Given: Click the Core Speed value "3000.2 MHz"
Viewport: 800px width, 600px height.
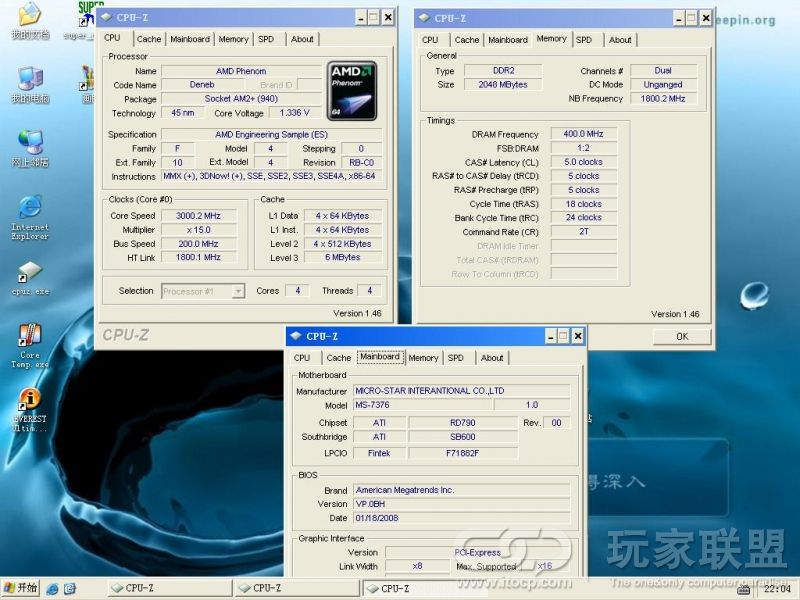Looking at the screenshot, I should [198, 216].
